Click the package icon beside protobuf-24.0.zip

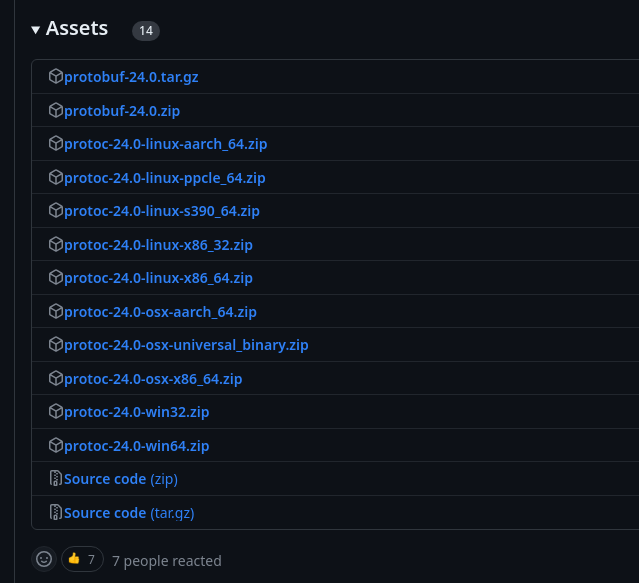tap(56, 110)
